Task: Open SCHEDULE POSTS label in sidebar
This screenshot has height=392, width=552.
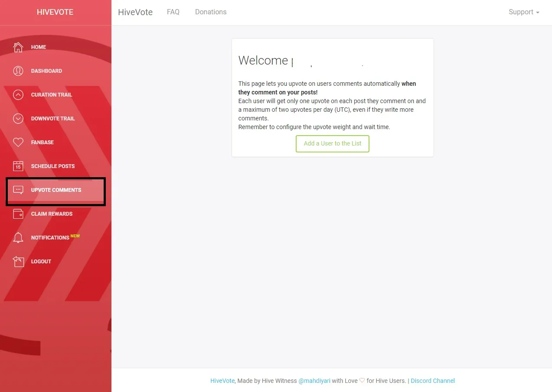Action: pyautogui.click(x=53, y=166)
